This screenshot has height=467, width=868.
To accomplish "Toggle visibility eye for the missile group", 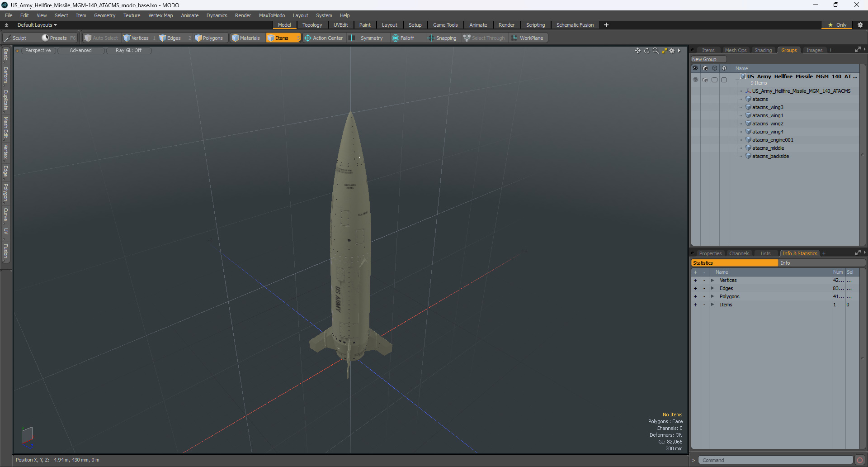I will (x=695, y=80).
